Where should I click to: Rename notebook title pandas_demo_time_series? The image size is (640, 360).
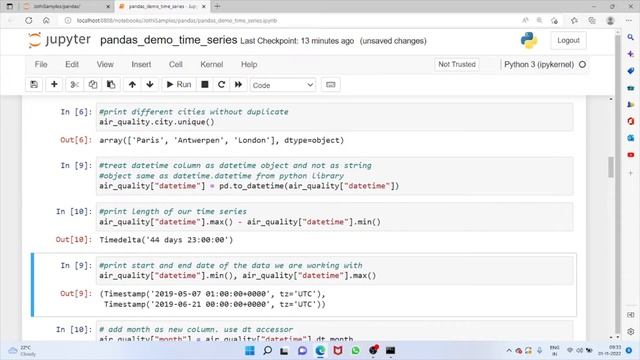[x=169, y=40]
